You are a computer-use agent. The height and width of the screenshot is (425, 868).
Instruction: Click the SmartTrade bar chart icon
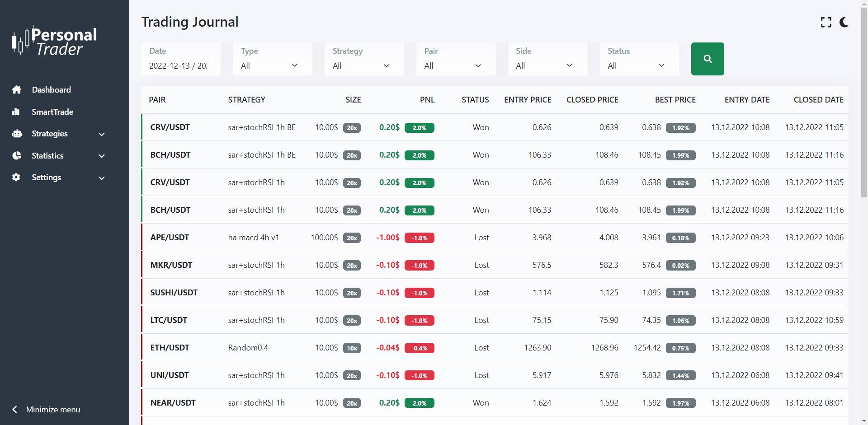click(16, 112)
